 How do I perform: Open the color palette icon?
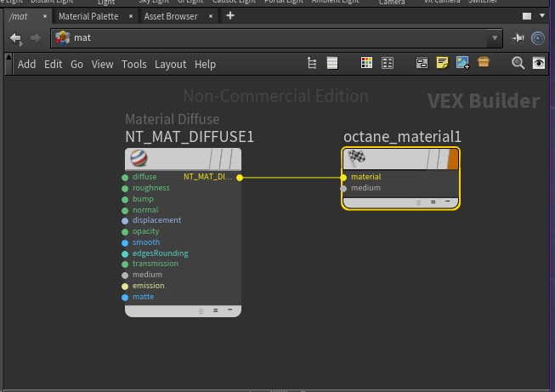pos(366,64)
